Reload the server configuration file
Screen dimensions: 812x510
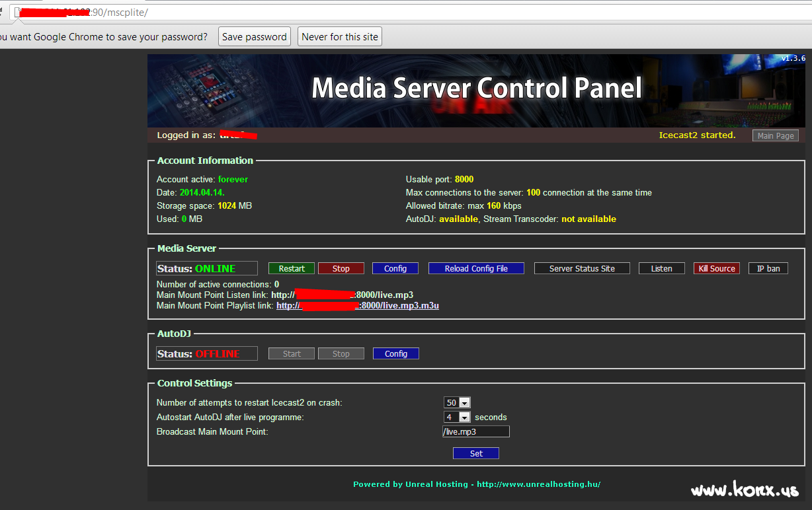(x=475, y=268)
